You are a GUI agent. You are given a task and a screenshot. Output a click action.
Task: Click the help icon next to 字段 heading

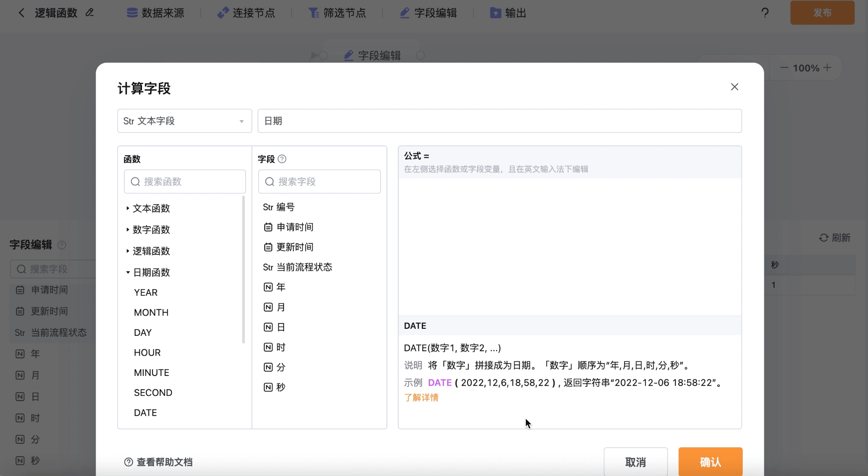[282, 159]
